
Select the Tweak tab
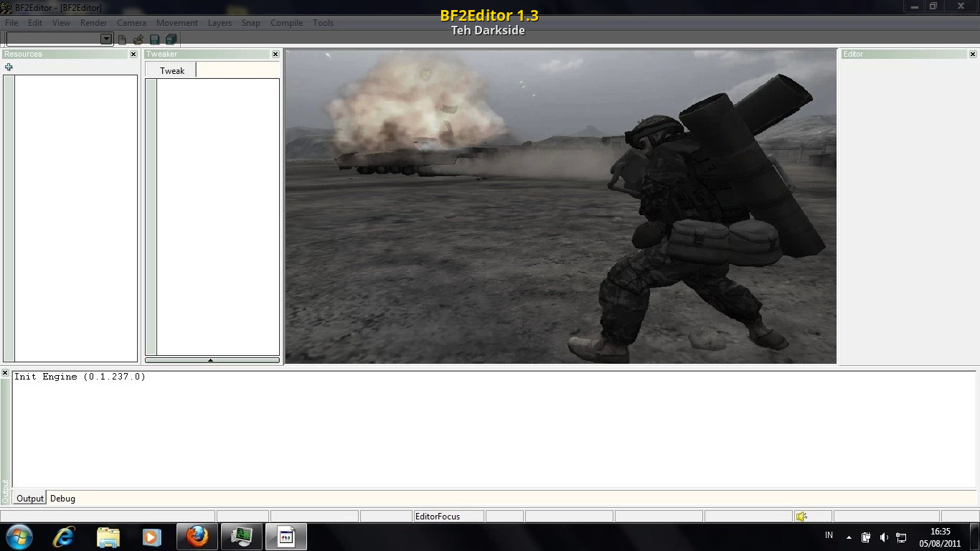[171, 70]
